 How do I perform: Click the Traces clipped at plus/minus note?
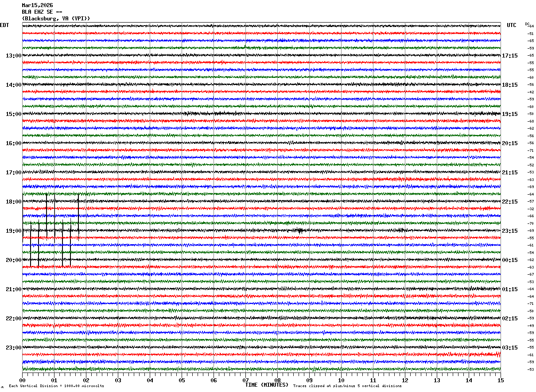coord(347,386)
